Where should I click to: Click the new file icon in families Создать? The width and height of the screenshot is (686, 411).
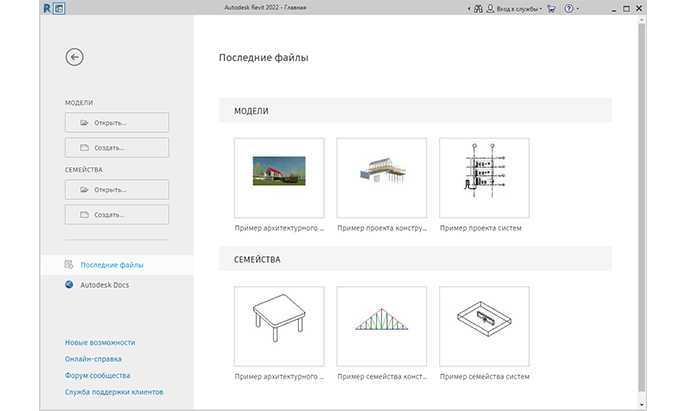pyautogui.click(x=84, y=214)
